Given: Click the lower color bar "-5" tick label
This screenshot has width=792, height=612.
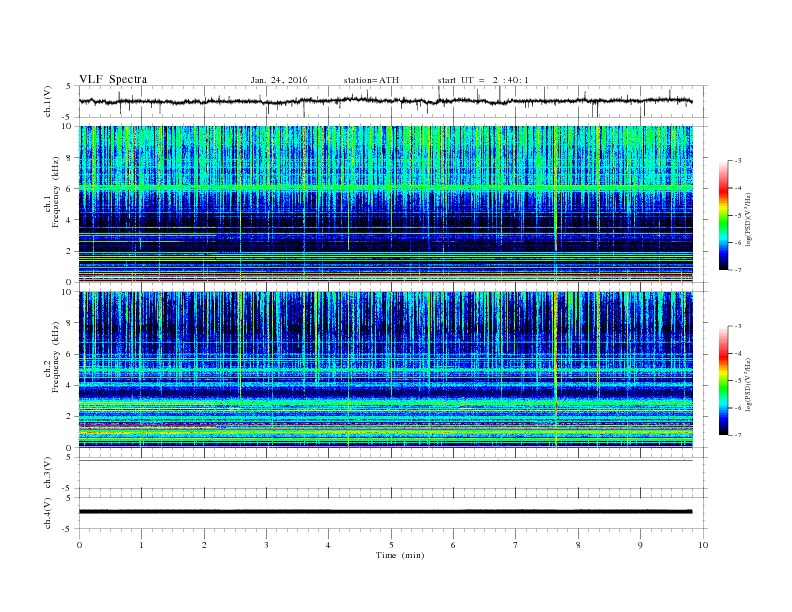Looking at the screenshot, I should point(738,381).
